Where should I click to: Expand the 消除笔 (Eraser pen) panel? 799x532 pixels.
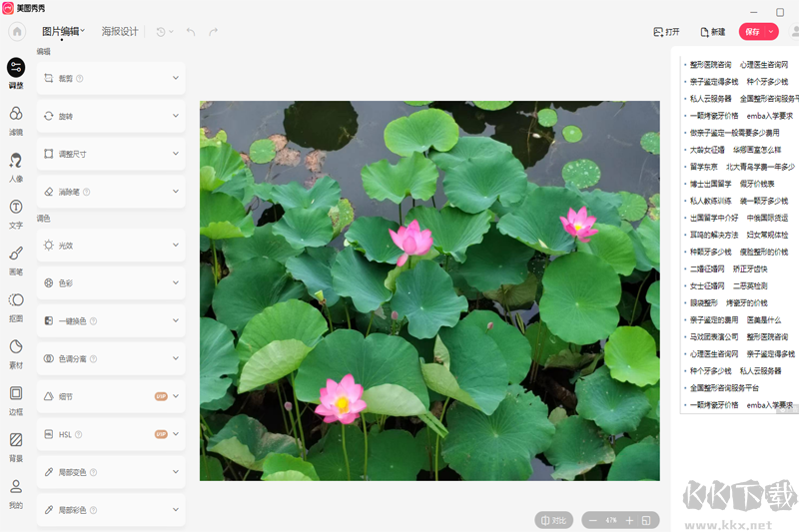[111, 192]
